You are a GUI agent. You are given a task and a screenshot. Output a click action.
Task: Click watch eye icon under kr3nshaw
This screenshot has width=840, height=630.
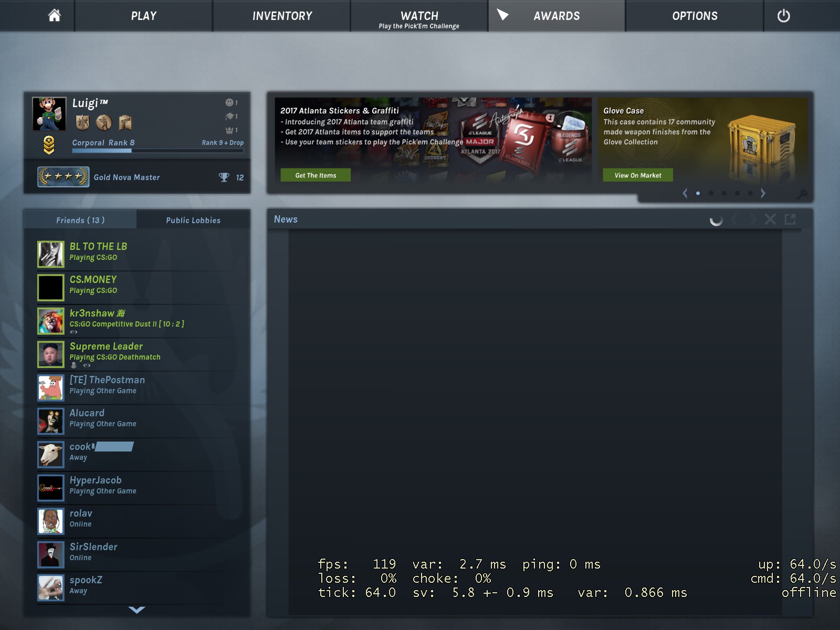pos(73,332)
